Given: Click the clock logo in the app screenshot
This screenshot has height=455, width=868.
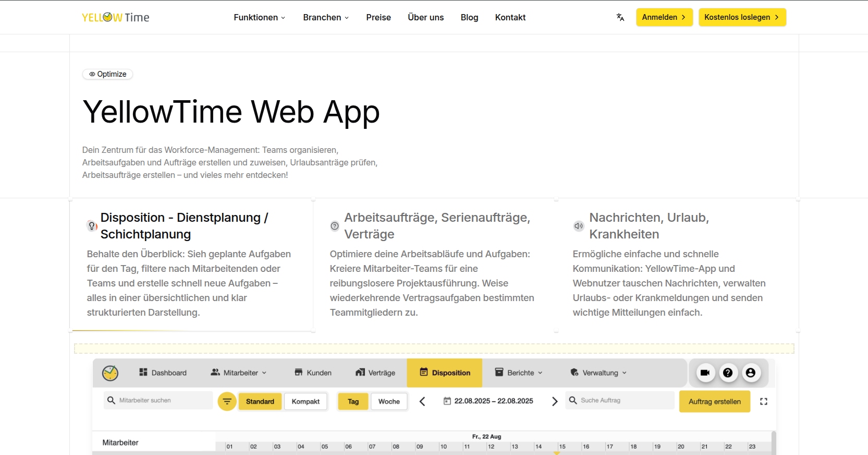Looking at the screenshot, I should (x=110, y=373).
